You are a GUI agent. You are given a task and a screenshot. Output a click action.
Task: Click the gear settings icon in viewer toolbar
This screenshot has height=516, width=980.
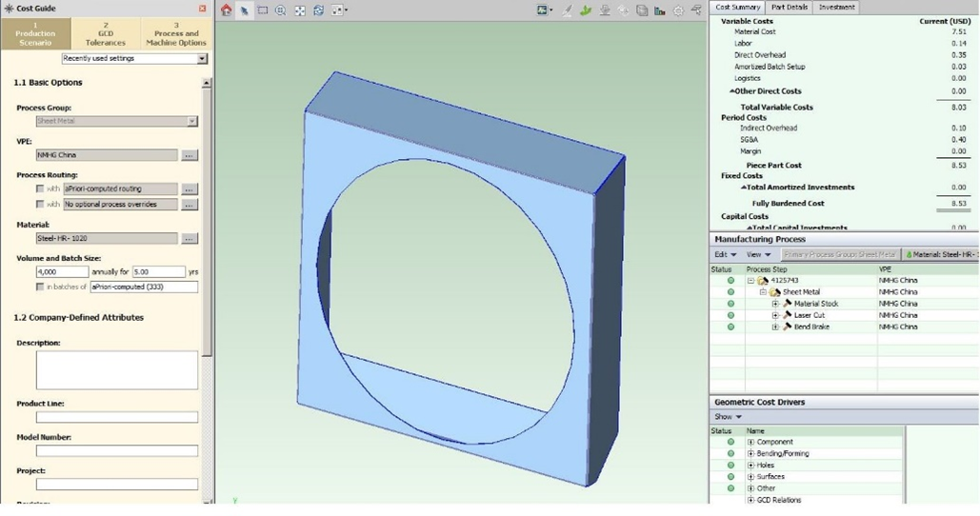click(678, 10)
